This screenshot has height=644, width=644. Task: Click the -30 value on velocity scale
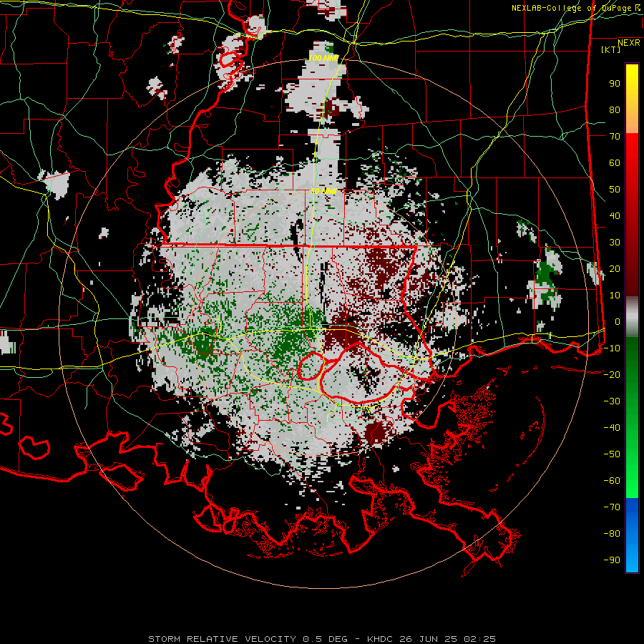(x=612, y=401)
